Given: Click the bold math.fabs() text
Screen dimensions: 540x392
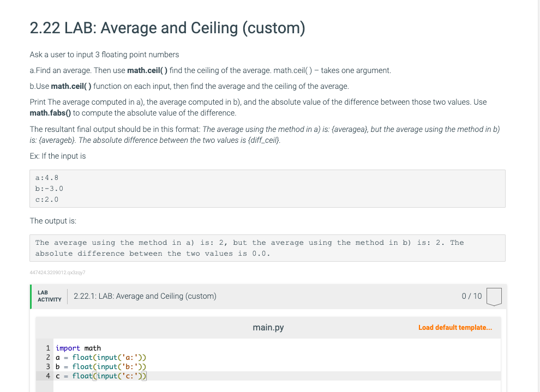Looking at the screenshot, I should [51, 113].
